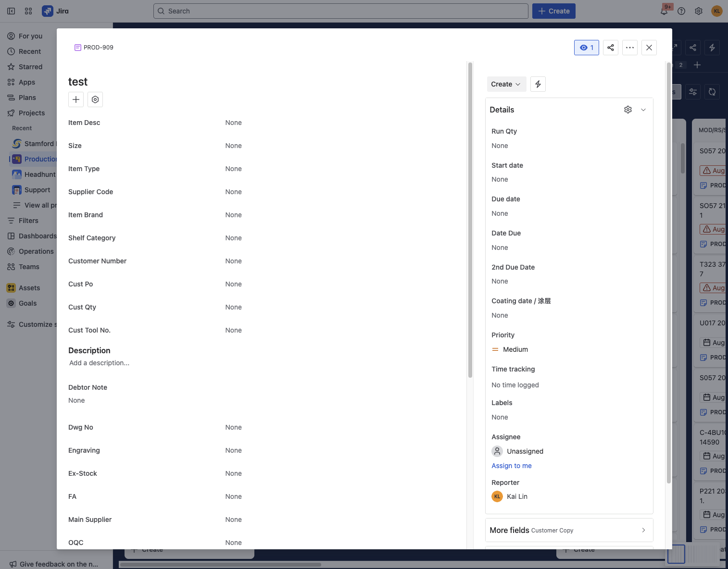Image resolution: width=728 pixels, height=569 pixels.
Task: Click the blue Create button in top bar
Action: 553,11
